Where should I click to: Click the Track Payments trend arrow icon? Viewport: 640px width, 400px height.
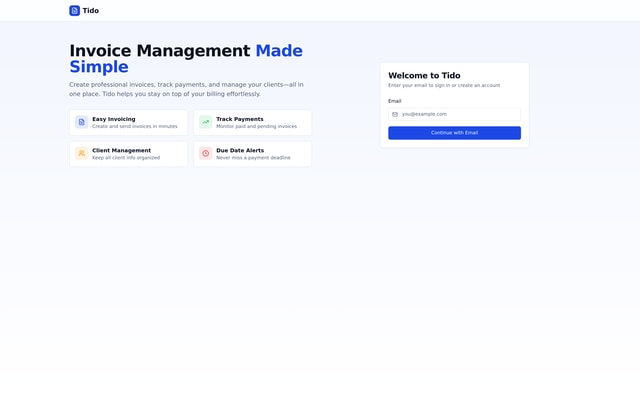205,122
